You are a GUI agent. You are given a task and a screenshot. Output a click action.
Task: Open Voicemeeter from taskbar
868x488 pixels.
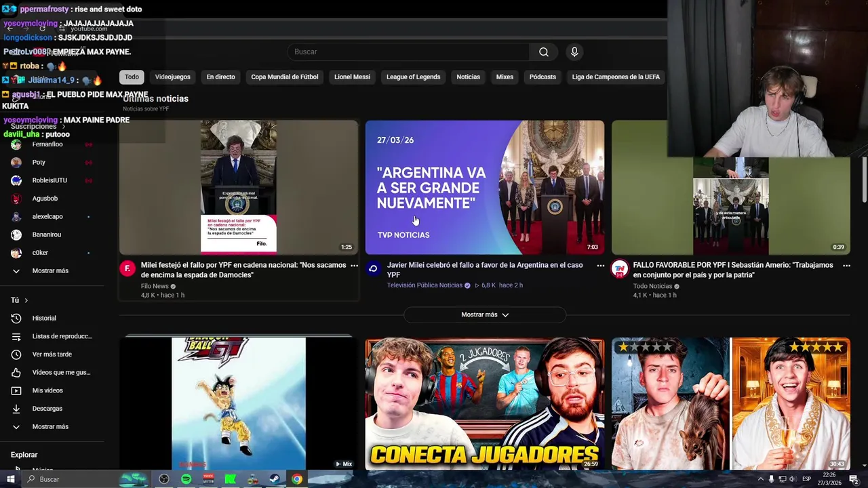[208, 479]
